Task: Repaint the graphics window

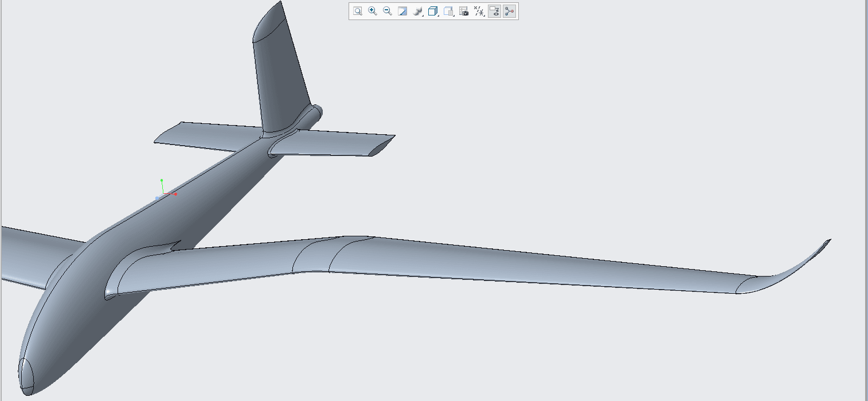Action: (402, 11)
